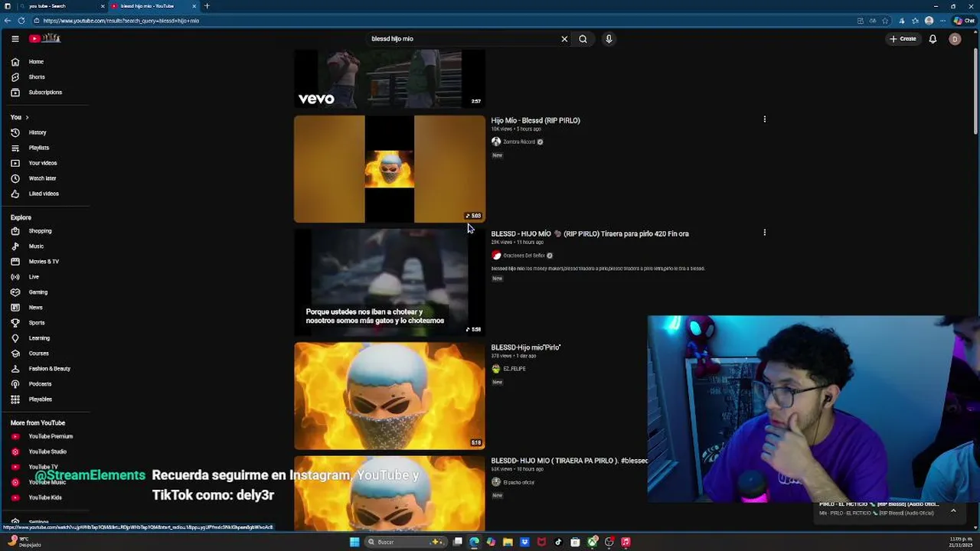Viewport: 980px width, 551px height.
Task: Play the 5:03 yellow Hijo Mio thumbnail
Action: click(x=390, y=169)
